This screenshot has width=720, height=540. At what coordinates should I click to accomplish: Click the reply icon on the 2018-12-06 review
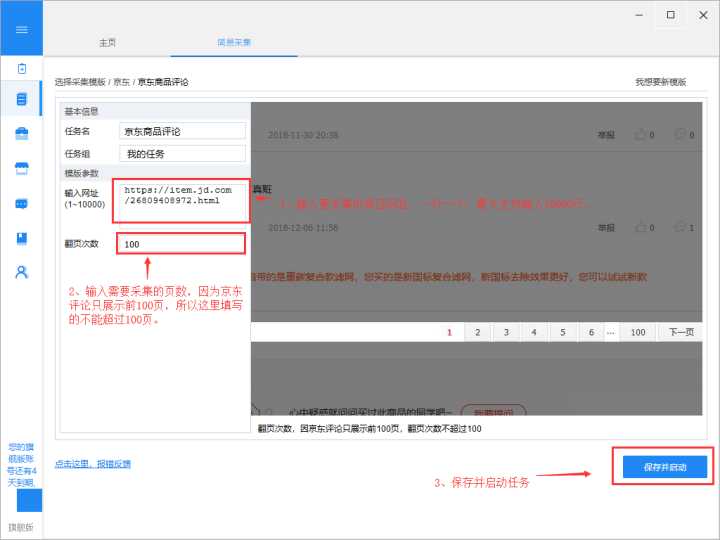tap(680, 227)
